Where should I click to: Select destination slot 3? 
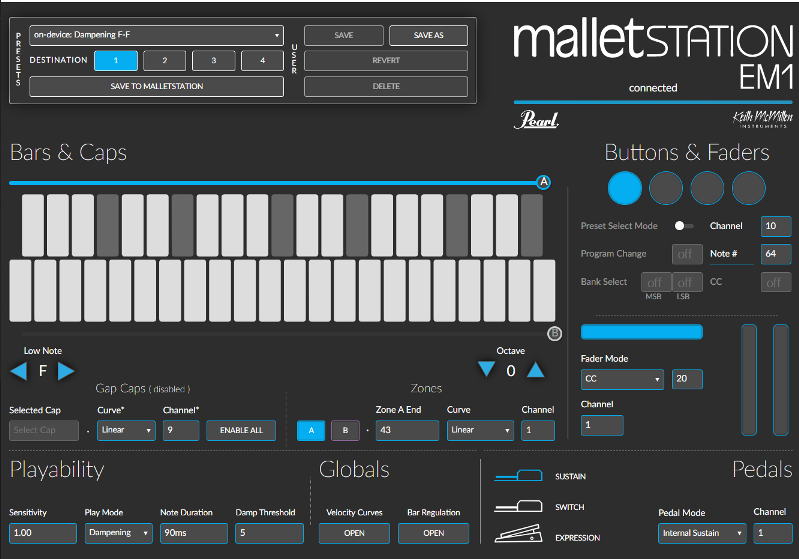214,61
